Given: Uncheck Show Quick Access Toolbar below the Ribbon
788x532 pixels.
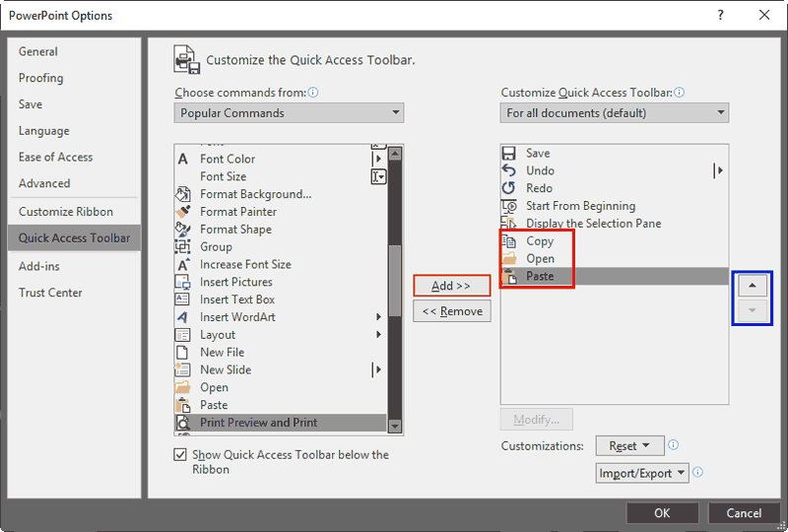Looking at the screenshot, I should [180, 454].
